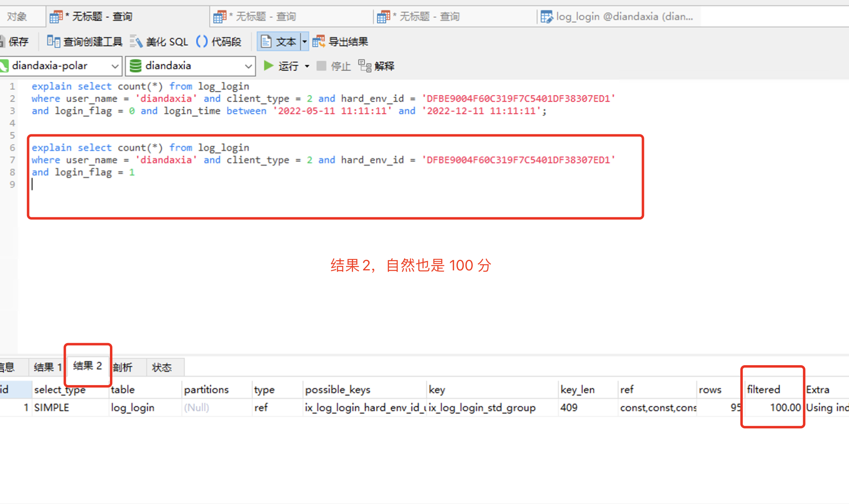Run the query with the green play button
849x504 pixels.
tap(268, 66)
